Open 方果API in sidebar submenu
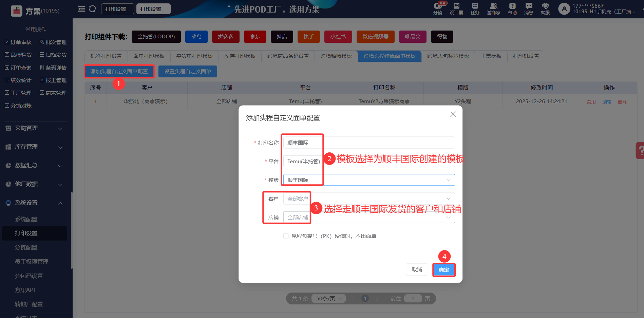 point(25,290)
